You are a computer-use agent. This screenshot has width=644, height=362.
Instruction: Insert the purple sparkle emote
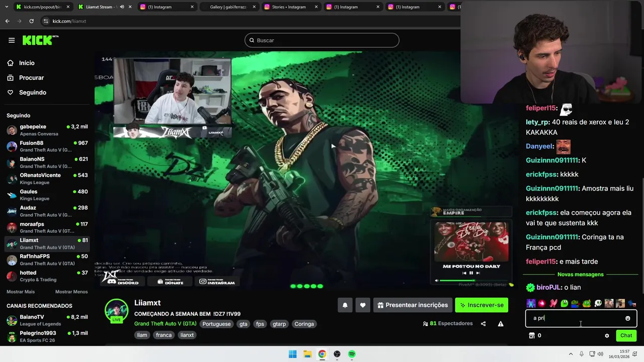531,303
